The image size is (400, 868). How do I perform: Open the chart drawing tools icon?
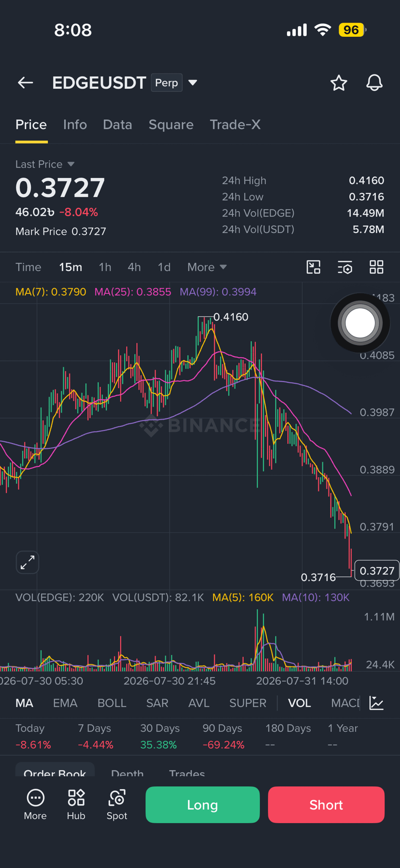tap(314, 267)
